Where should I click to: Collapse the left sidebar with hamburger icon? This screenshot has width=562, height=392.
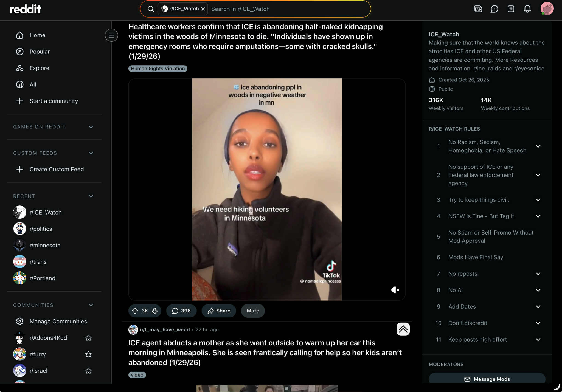coord(111,35)
